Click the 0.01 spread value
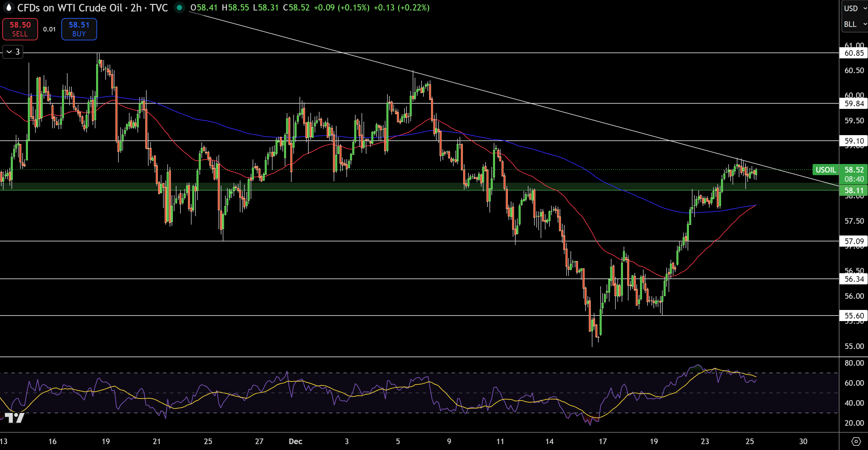 click(x=50, y=29)
